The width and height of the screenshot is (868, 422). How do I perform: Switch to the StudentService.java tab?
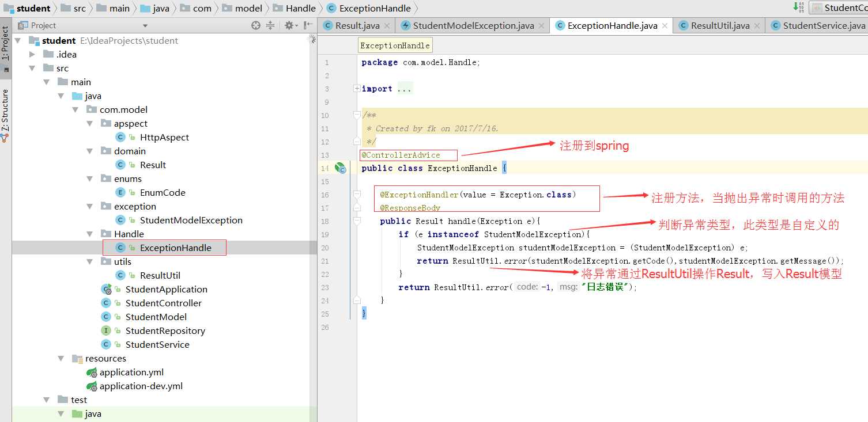point(817,25)
